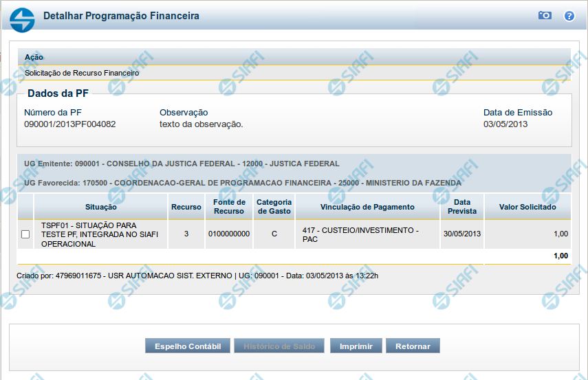Viewport: 588px width, 380px height.
Task: Click the Categoria de Gasto column header
Action: (x=274, y=207)
